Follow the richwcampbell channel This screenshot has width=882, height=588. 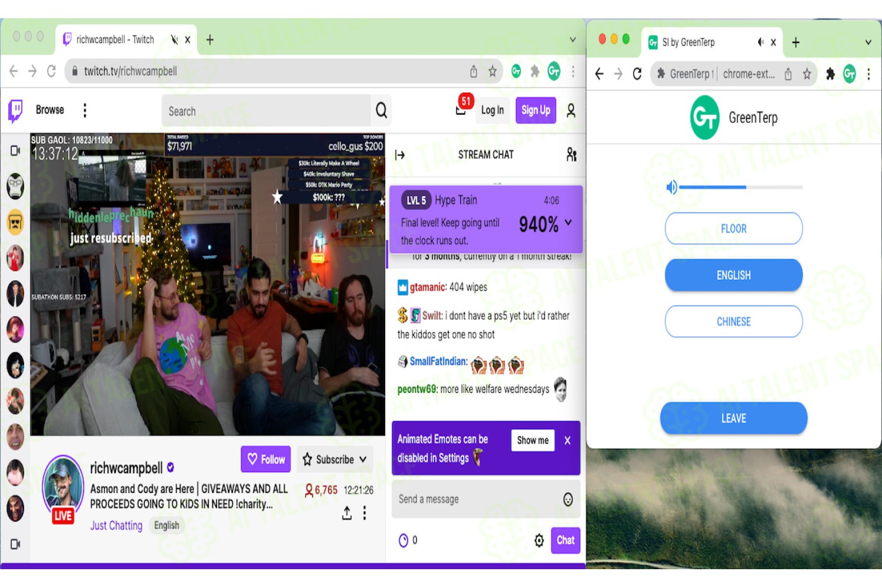point(266,460)
